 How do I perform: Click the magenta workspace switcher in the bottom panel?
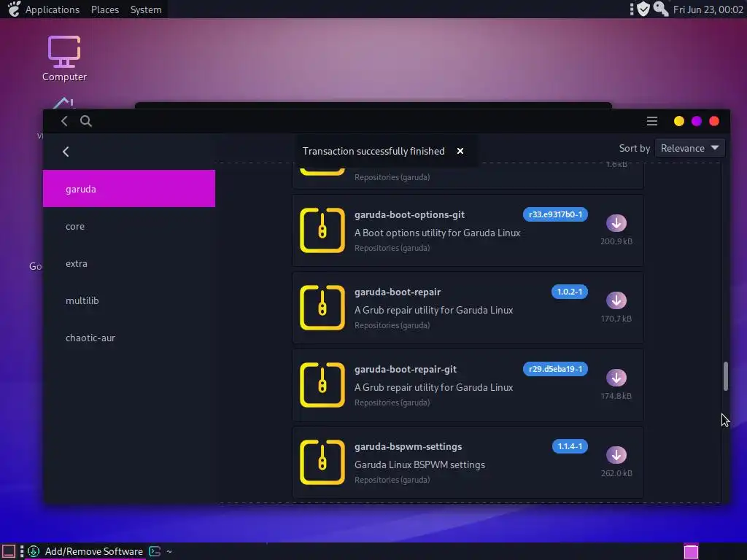[x=691, y=551]
